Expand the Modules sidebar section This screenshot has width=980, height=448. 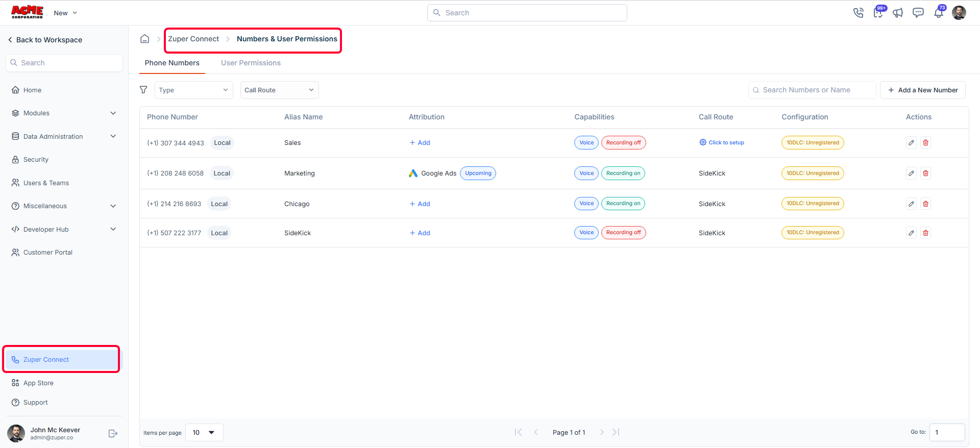click(64, 113)
